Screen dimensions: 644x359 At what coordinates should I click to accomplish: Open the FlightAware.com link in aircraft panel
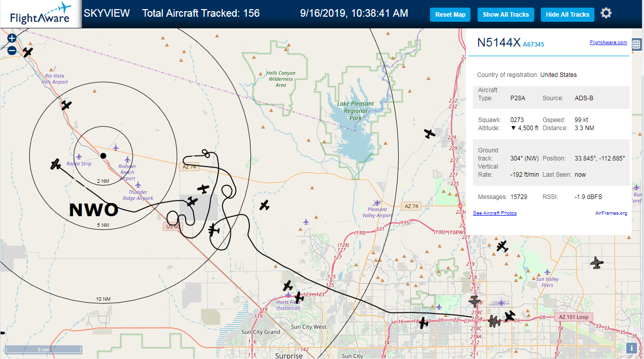608,43
